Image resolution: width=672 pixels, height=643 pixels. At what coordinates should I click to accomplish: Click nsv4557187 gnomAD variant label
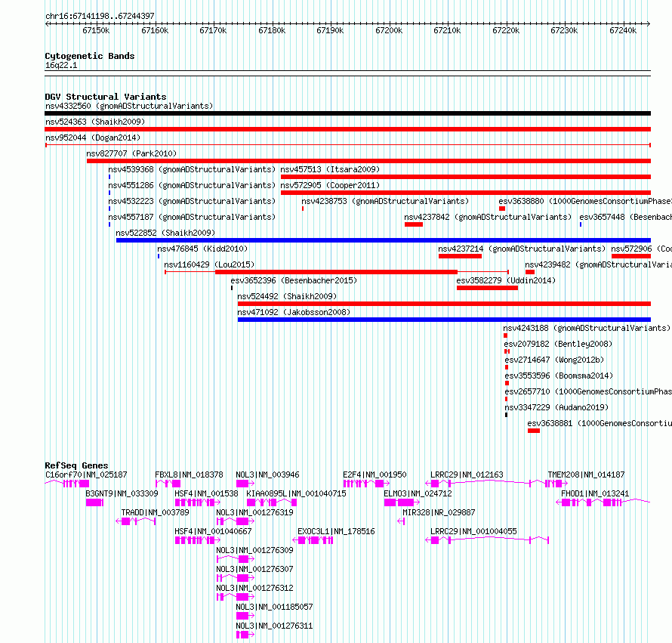192,217
